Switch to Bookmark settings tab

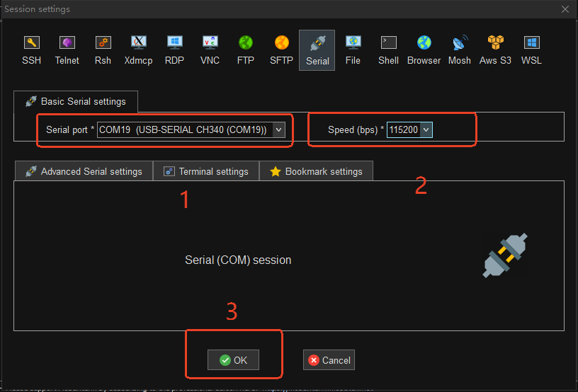click(317, 171)
